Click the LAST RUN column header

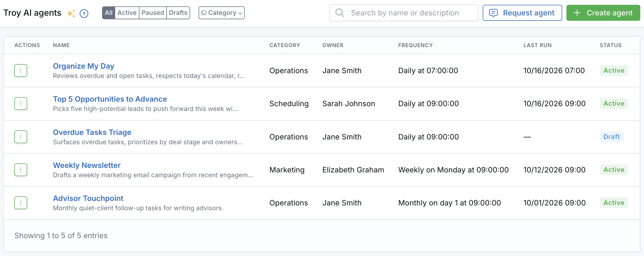point(538,45)
